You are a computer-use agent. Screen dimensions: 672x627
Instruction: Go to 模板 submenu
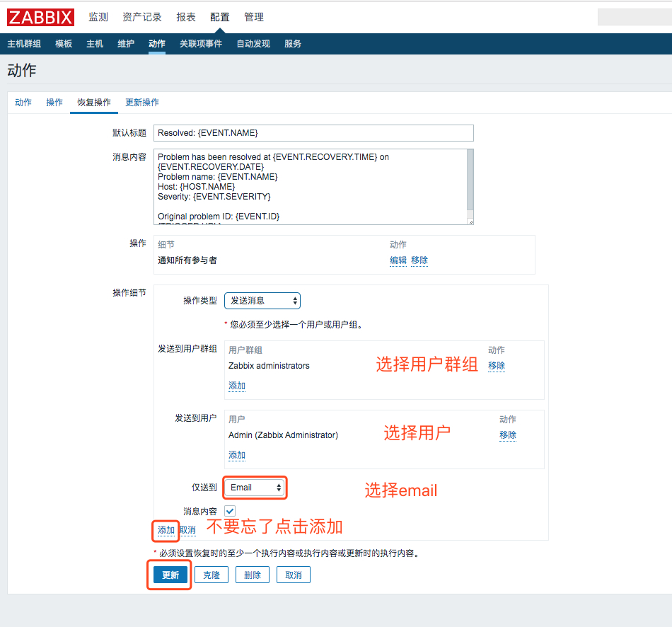tap(64, 44)
